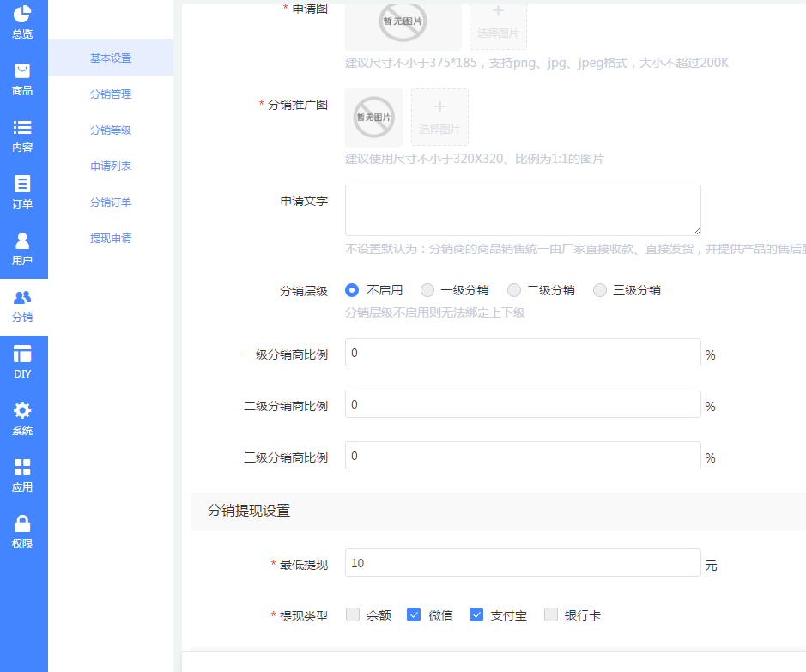Go to 基本设置 submenu item

(x=111, y=58)
